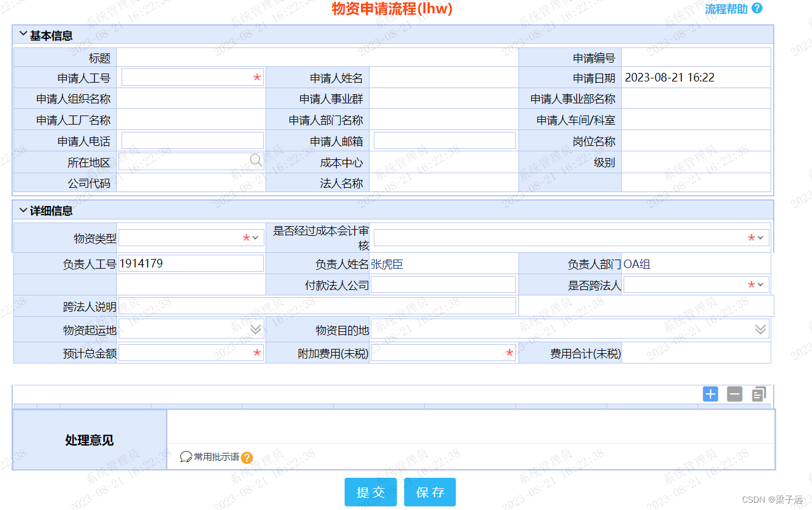Click the 提交 button
Screen dimensions: 812x510
[371, 492]
